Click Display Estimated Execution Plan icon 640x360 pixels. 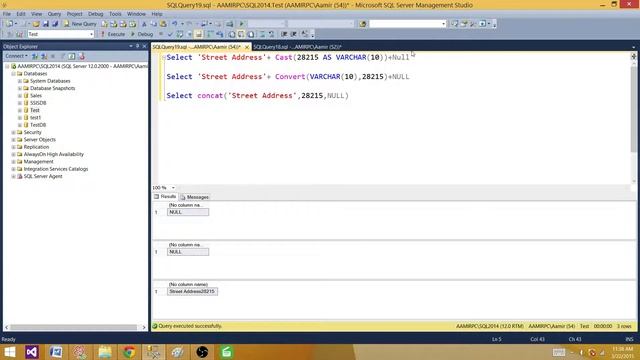tap(180, 34)
